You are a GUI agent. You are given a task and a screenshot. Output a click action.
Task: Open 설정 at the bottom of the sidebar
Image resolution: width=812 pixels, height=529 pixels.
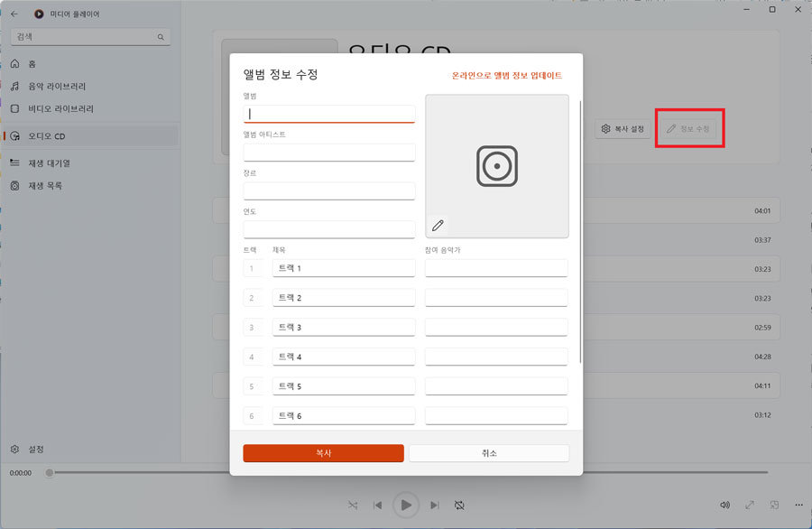click(35, 449)
